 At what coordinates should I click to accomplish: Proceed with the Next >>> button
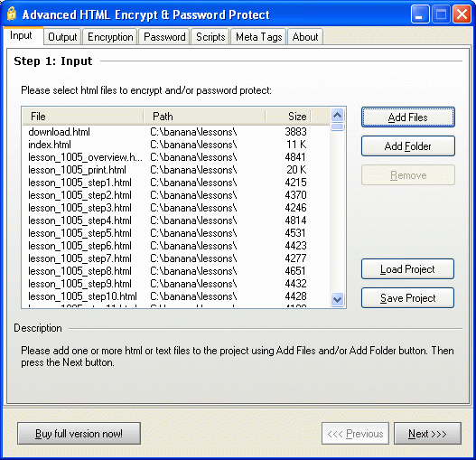coord(427,433)
